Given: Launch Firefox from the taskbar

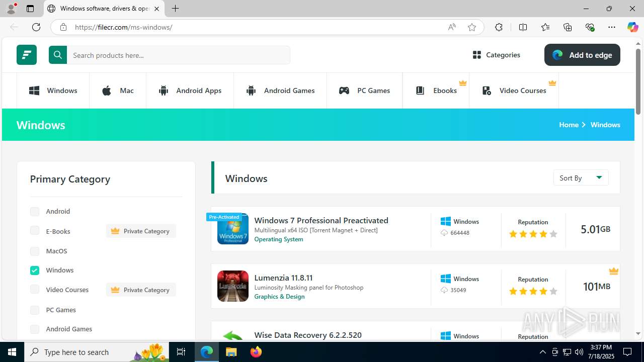Looking at the screenshot, I should (256, 352).
